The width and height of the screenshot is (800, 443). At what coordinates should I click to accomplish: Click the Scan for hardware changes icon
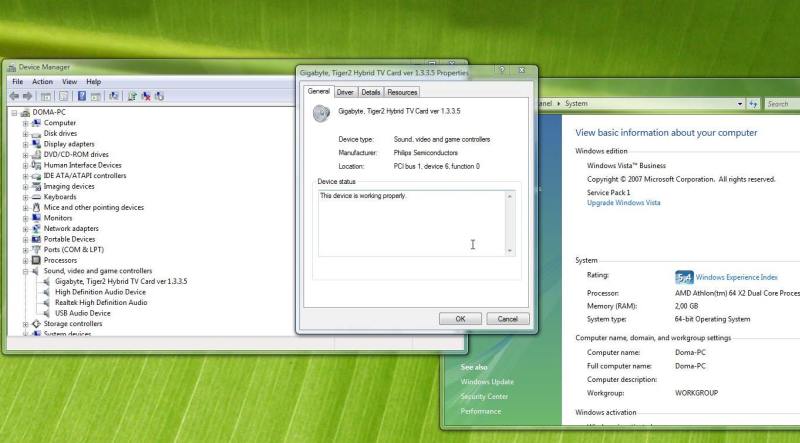[x=114, y=96]
